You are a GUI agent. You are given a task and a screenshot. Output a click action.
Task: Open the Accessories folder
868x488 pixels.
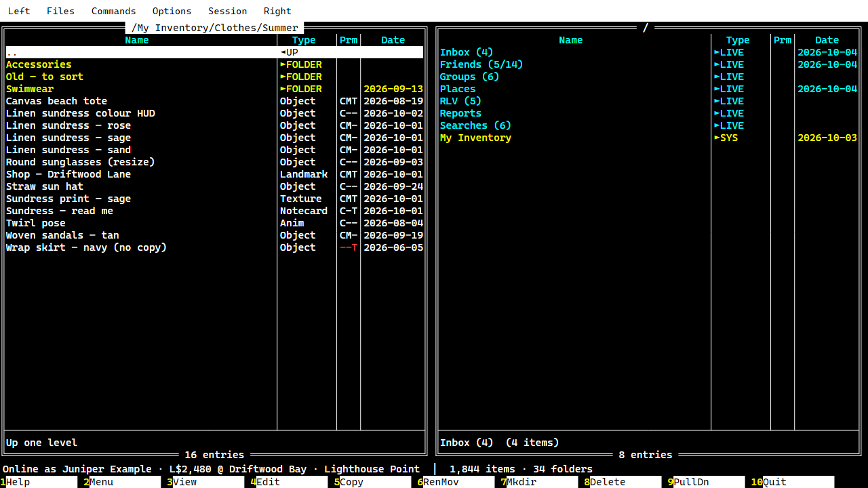pyautogui.click(x=214, y=64)
